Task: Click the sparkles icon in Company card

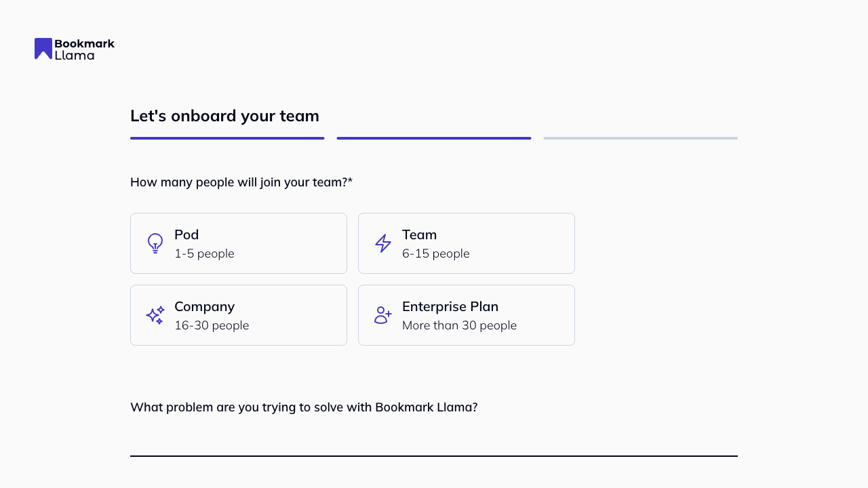Action: coord(155,315)
